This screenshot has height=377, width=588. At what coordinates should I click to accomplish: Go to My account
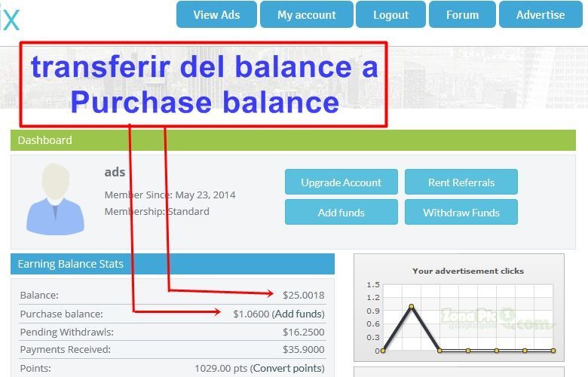306,14
